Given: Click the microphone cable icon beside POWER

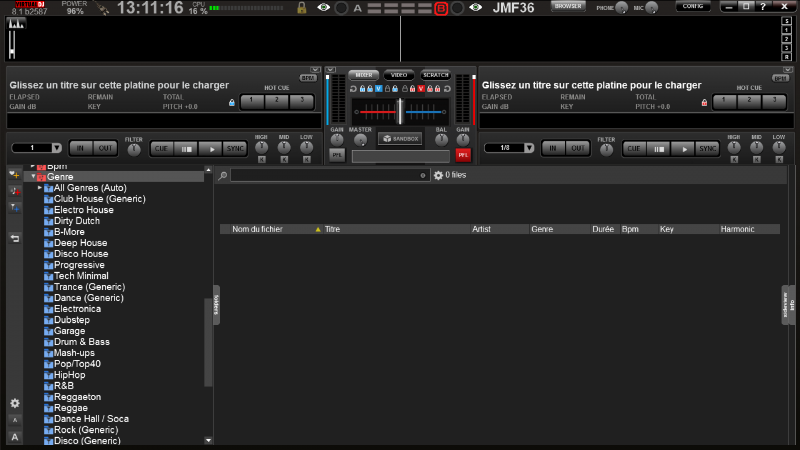Looking at the screenshot, I should [102, 8].
